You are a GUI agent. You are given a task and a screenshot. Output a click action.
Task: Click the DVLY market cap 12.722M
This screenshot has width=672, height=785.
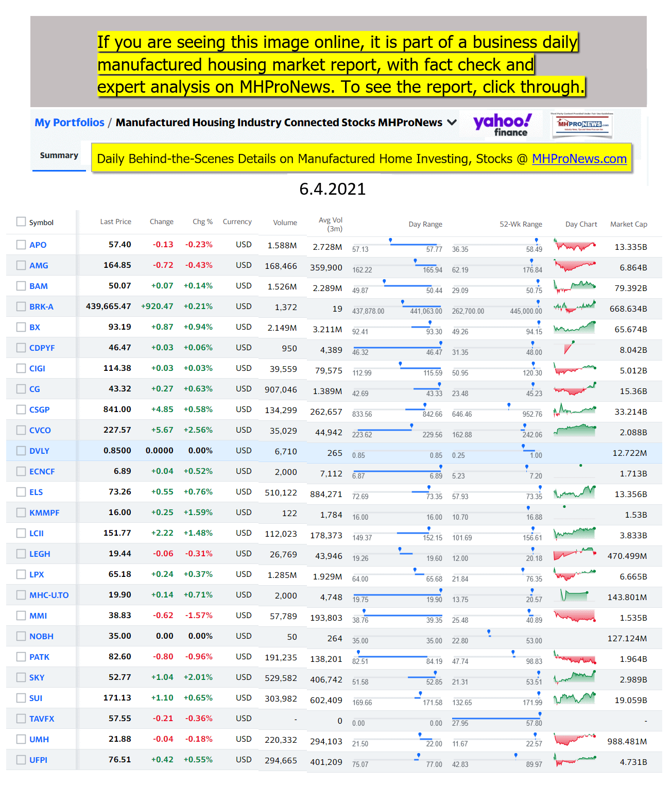pos(630,453)
